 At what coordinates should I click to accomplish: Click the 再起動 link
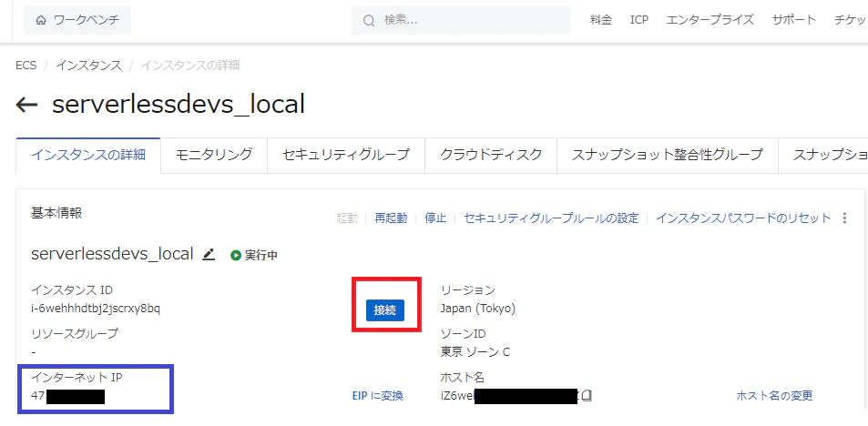click(x=391, y=218)
